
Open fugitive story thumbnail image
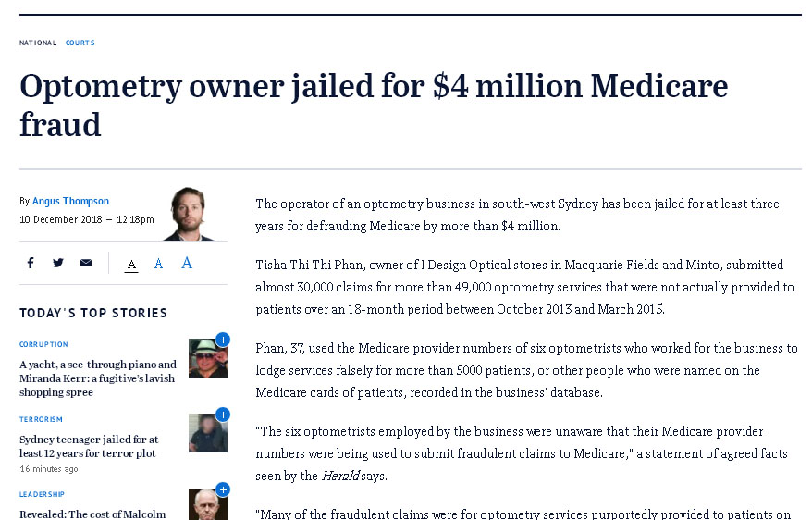208,358
